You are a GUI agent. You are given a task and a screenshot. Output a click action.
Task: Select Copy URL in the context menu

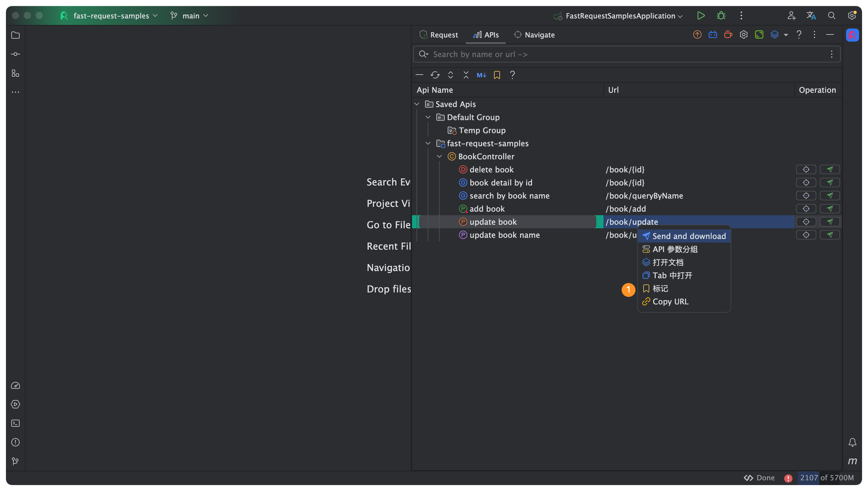670,301
